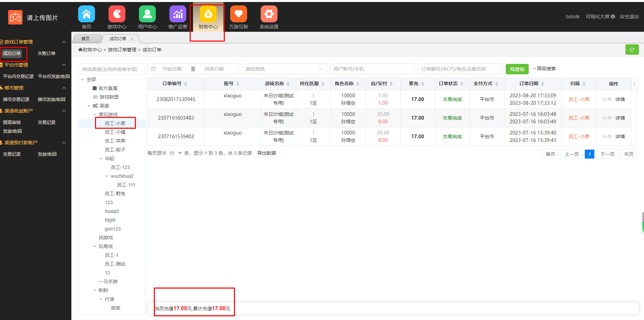644x320 pixels.
Task: Open 详情 for order 23082017330945
Action: click(x=620, y=99)
